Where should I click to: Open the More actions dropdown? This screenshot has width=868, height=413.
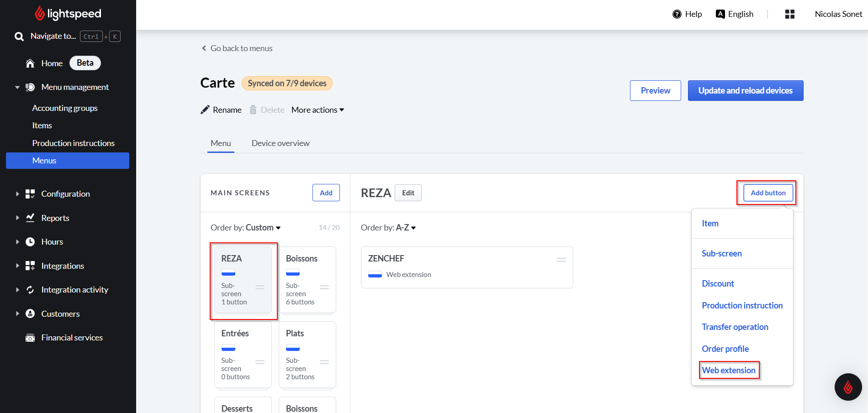tap(318, 110)
